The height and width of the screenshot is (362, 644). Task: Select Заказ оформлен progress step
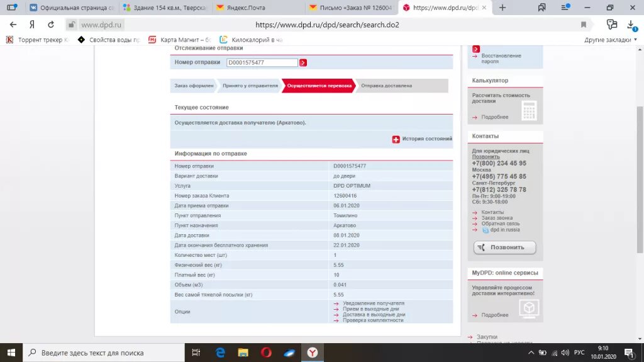(194, 86)
